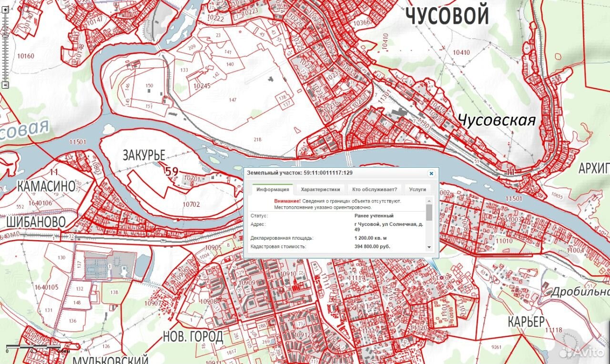The width and height of the screenshot is (610, 364).
Task: Click the ЗАКУРЬЕ map label
Action: [144, 155]
